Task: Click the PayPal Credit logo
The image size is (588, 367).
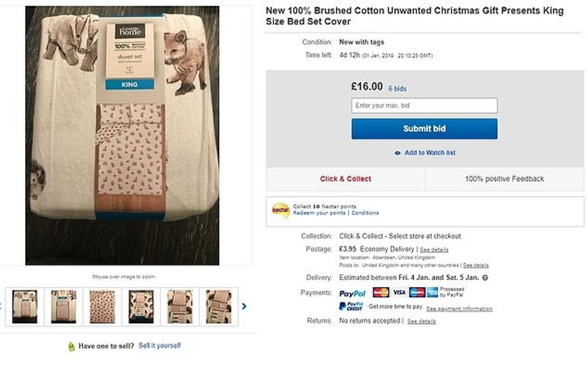Action: point(351,306)
